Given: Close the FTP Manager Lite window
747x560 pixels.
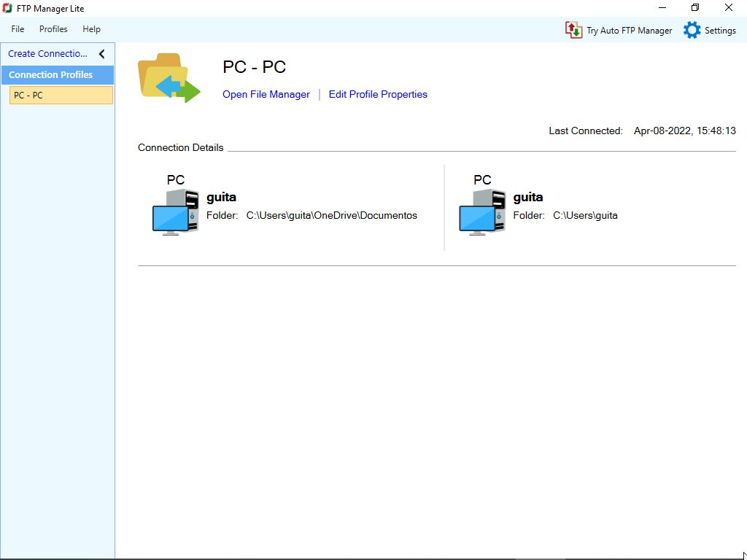Looking at the screenshot, I should [729, 7].
